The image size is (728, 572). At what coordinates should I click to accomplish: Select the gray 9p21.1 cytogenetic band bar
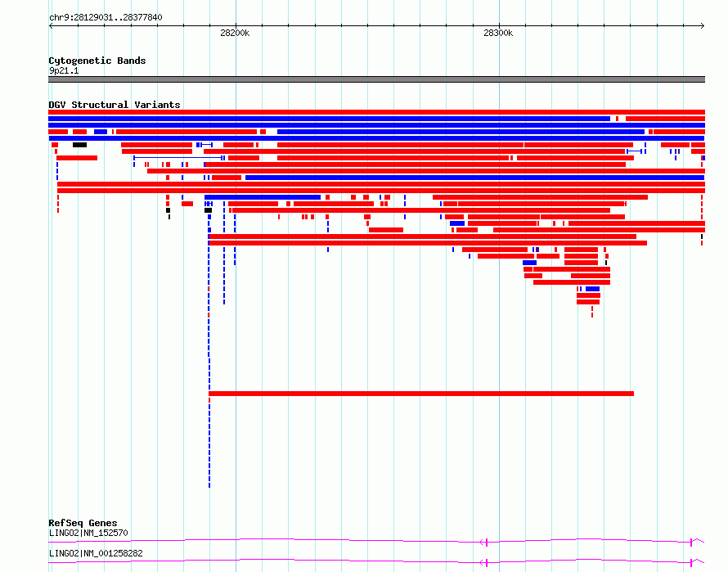(376, 79)
